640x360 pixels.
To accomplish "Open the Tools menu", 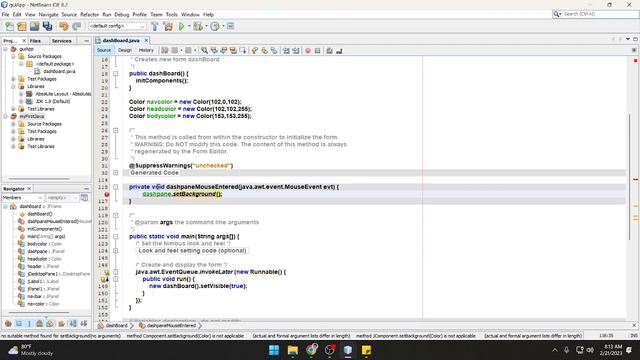I will coord(171,14).
